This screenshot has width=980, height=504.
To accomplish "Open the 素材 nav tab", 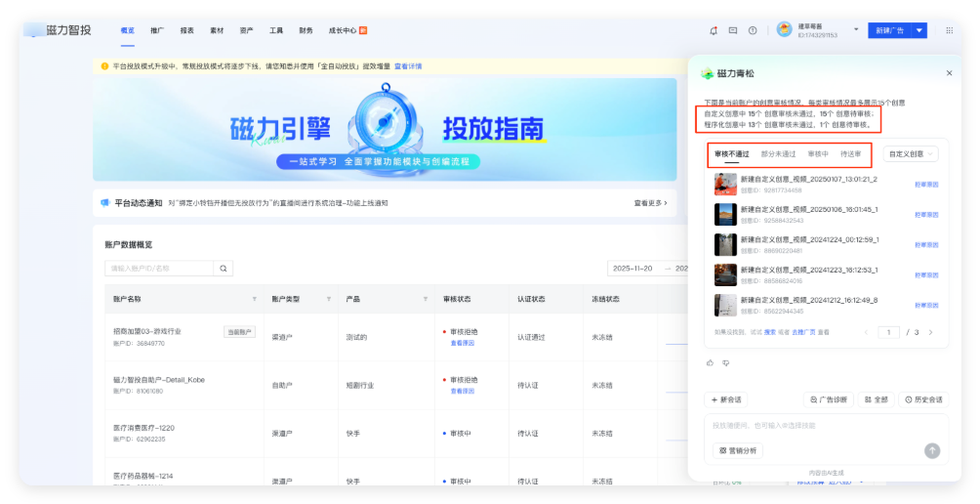I will tap(217, 30).
